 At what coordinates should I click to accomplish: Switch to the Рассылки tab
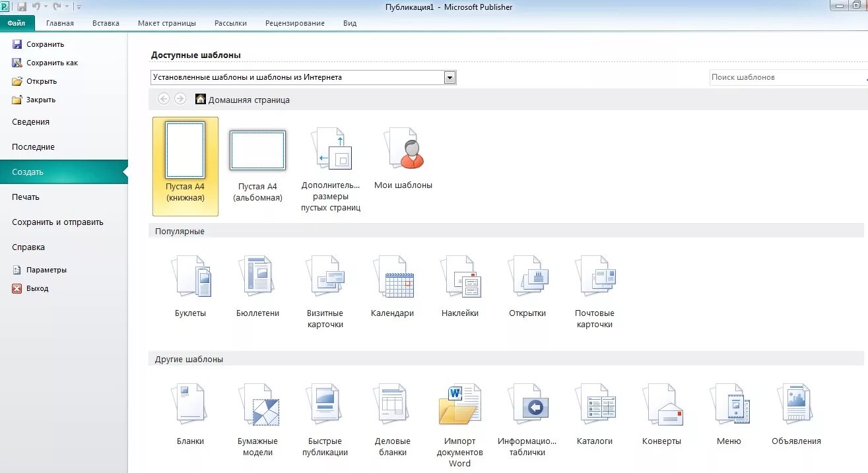tap(230, 22)
